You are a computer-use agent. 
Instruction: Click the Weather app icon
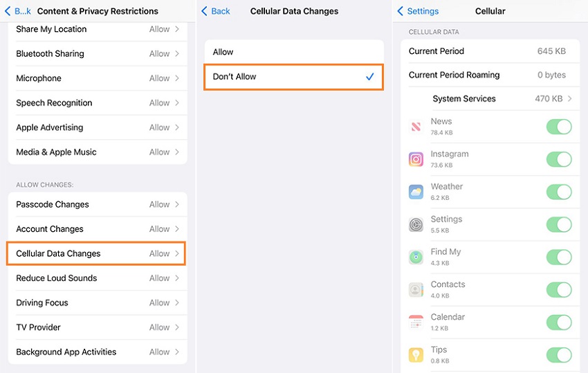416,192
